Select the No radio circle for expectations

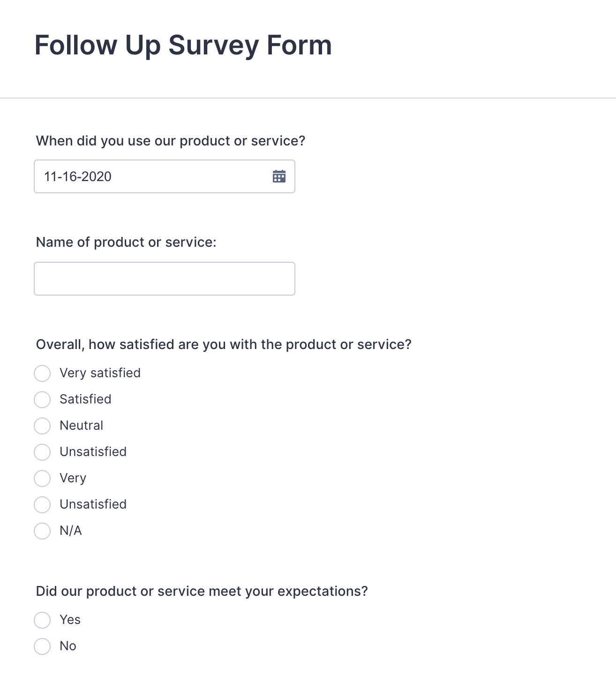42,646
